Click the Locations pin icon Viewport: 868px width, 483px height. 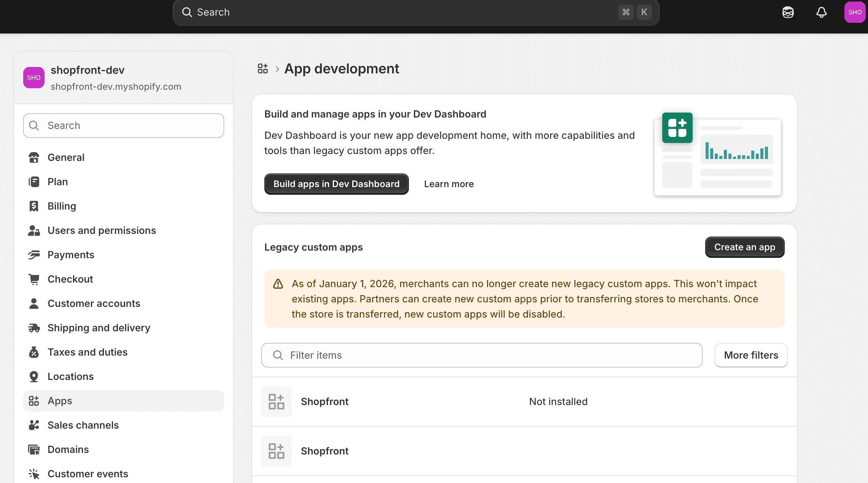coord(34,377)
